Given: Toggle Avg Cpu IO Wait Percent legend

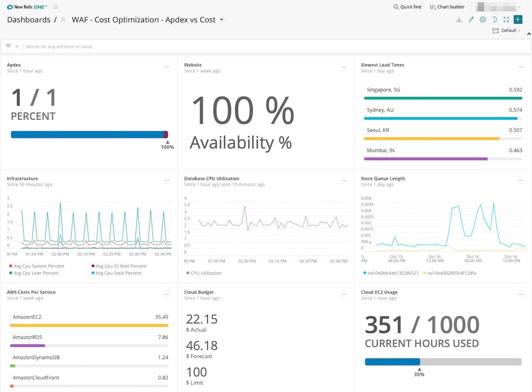Looking at the screenshot, I should [119, 266].
